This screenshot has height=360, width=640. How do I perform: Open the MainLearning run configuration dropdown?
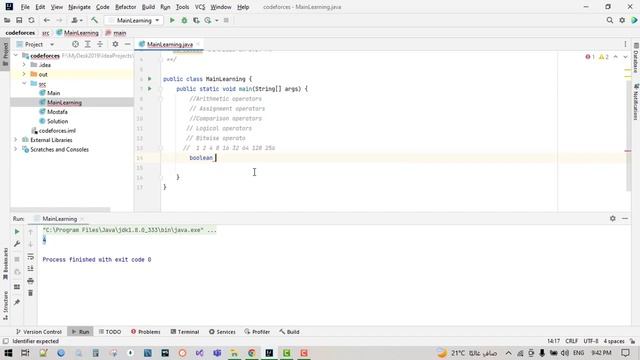134,20
